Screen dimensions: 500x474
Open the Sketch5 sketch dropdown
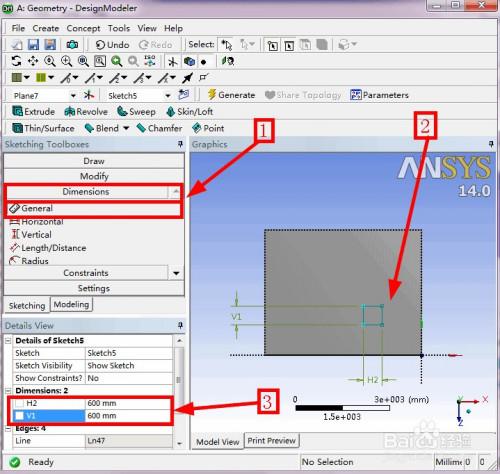(x=168, y=96)
